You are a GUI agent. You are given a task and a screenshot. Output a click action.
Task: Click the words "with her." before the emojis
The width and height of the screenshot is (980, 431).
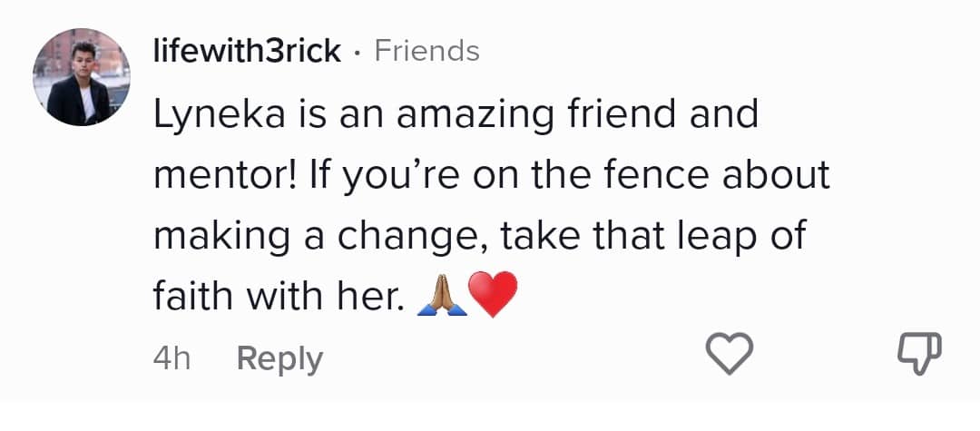pyautogui.click(x=320, y=297)
